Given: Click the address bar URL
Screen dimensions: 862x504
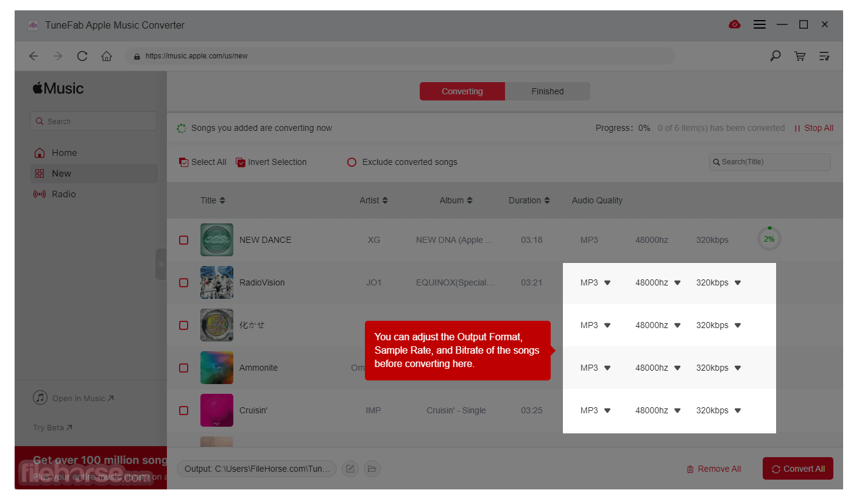Looking at the screenshot, I should [400, 56].
